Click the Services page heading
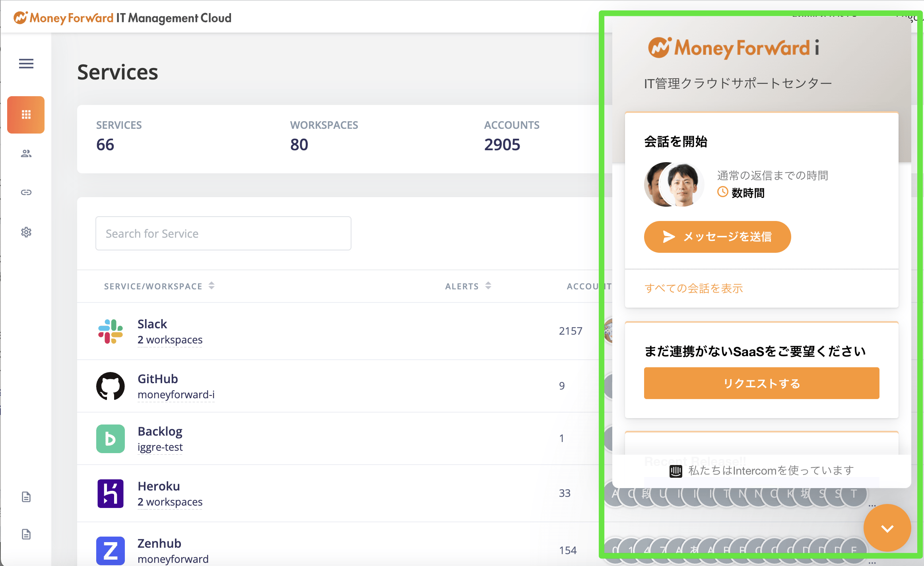This screenshot has height=566, width=924. (118, 72)
